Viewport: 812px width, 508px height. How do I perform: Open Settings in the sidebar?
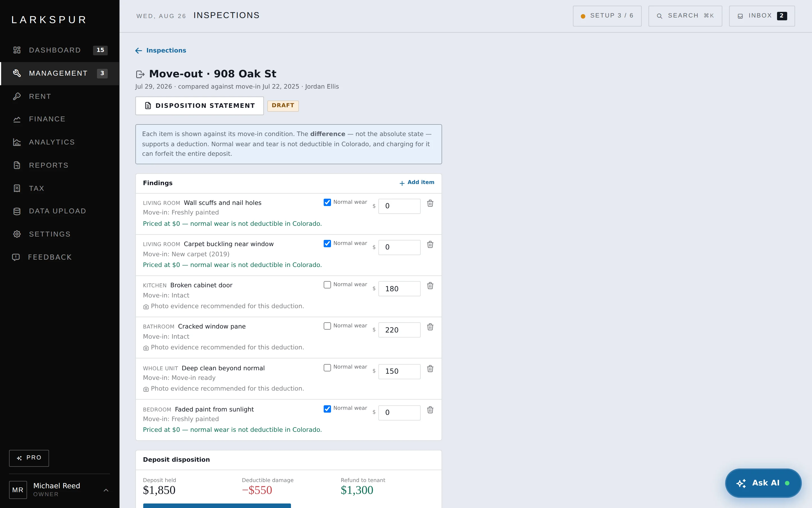60,234
